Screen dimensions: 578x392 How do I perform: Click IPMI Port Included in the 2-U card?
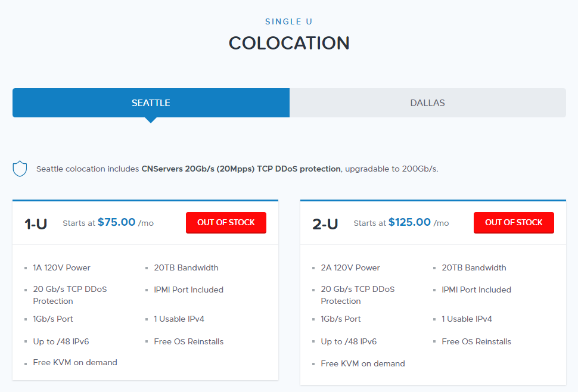click(x=476, y=290)
